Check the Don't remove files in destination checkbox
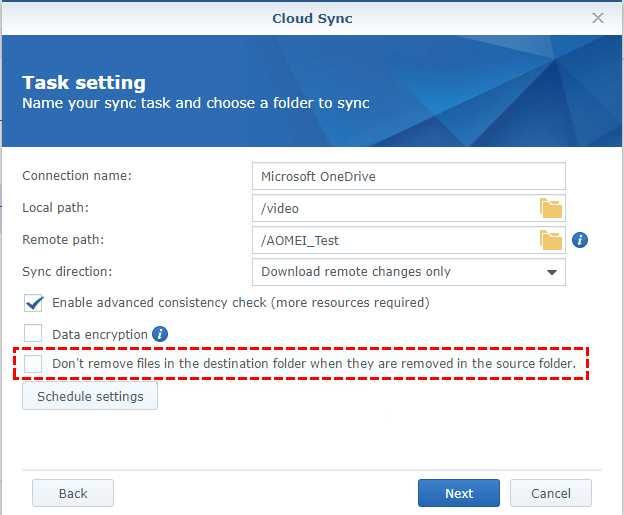 [x=34, y=364]
